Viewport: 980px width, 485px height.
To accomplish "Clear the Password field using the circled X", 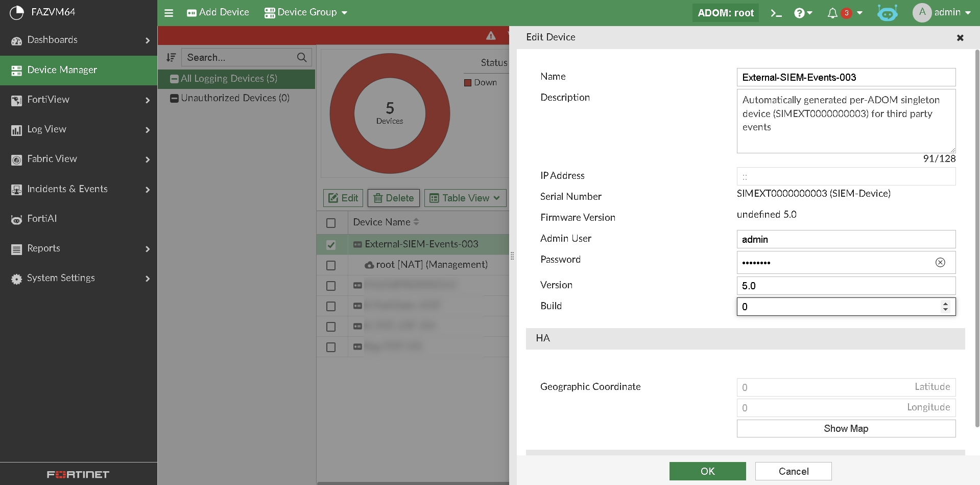I will pyautogui.click(x=940, y=262).
